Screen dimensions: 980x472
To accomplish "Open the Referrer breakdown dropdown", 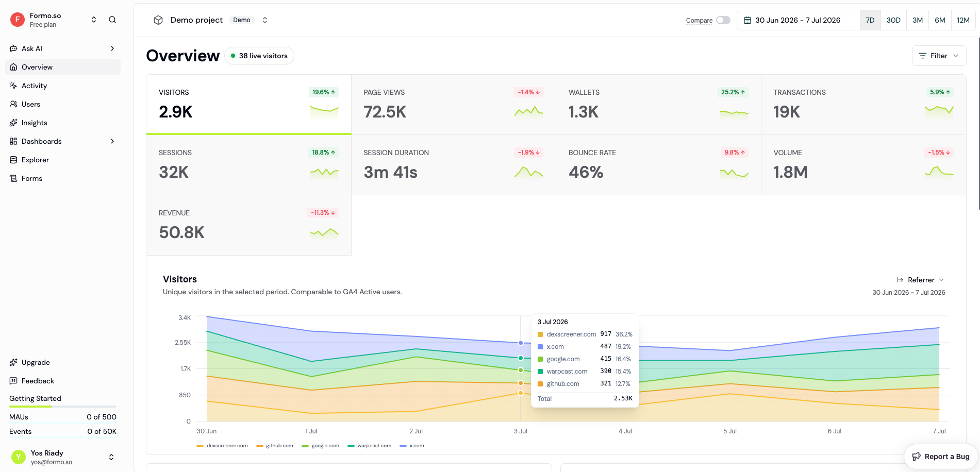I will point(920,280).
